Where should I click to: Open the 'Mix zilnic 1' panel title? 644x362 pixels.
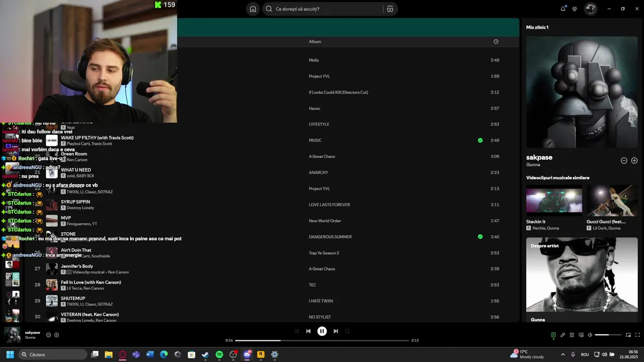(537, 27)
